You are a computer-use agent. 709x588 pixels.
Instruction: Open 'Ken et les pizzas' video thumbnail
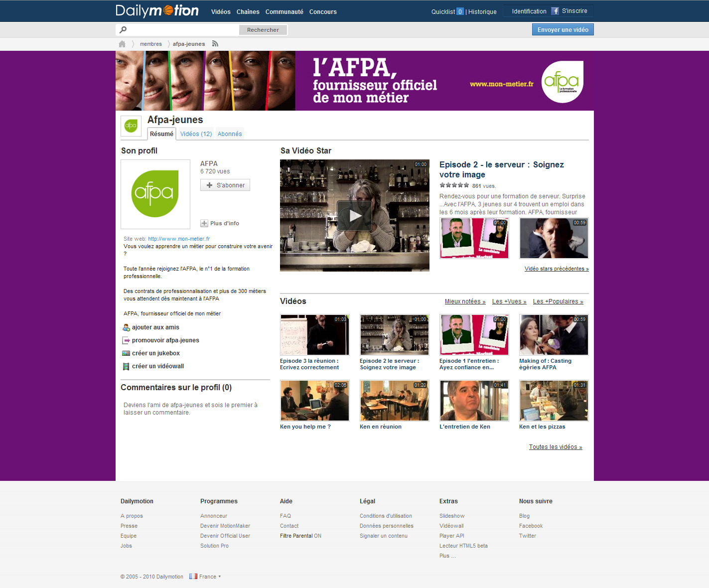coord(554,401)
